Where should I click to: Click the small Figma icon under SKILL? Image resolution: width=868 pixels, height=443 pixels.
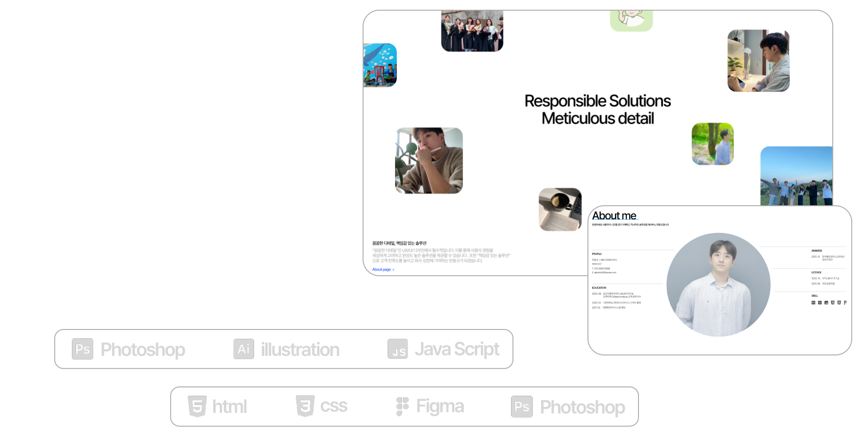[845, 303]
